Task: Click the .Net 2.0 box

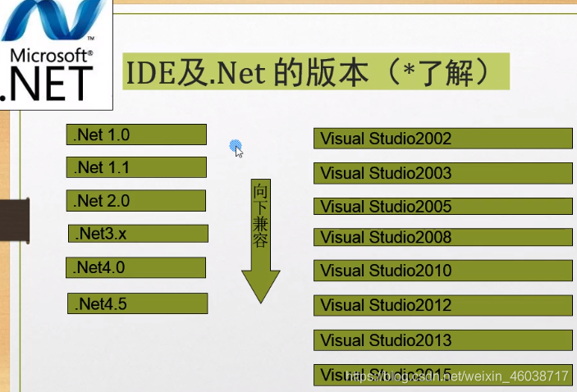Action: tap(135, 200)
